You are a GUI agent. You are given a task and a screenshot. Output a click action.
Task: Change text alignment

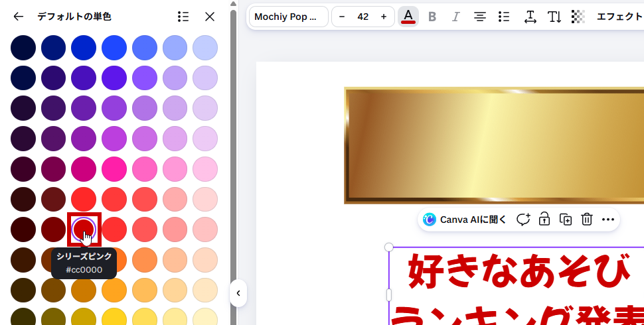click(480, 17)
